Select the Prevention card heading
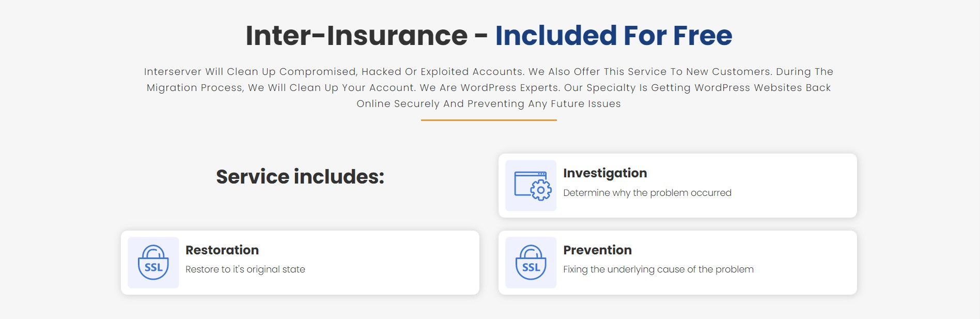The width and height of the screenshot is (980, 319). [597, 250]
